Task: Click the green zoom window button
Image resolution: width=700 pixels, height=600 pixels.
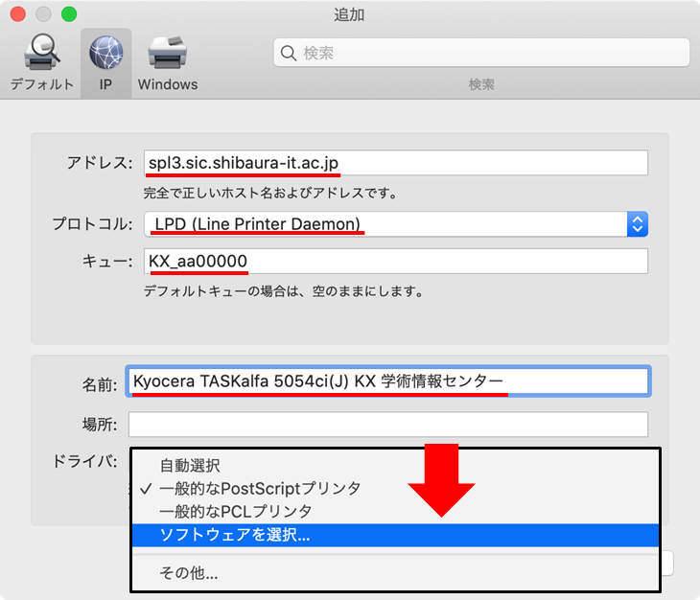Action: point(69,13)
